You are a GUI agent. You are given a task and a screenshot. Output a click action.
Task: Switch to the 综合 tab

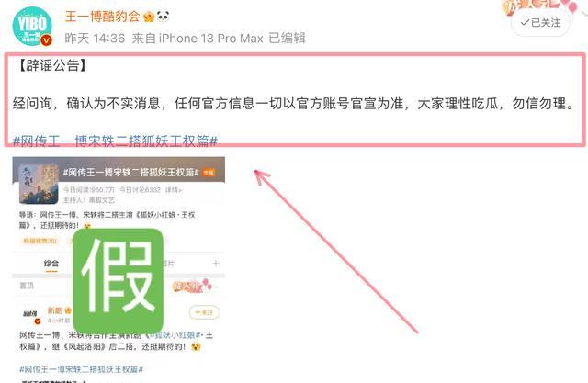[x=51, y=264]
